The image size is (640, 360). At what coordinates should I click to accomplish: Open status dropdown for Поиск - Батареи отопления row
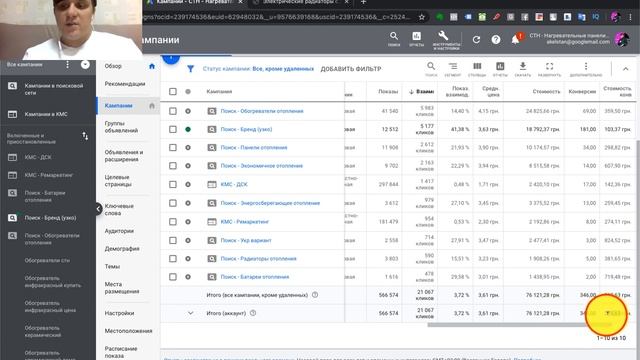click(188, 277)
